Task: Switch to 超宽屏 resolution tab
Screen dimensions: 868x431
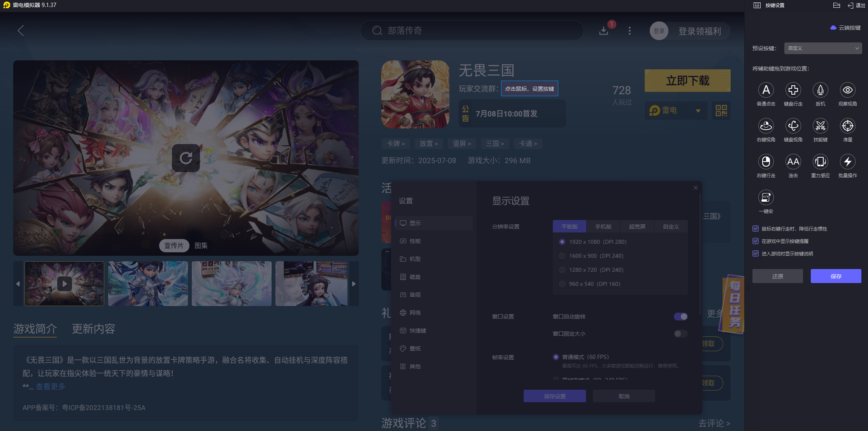Action: click(637, 227)
